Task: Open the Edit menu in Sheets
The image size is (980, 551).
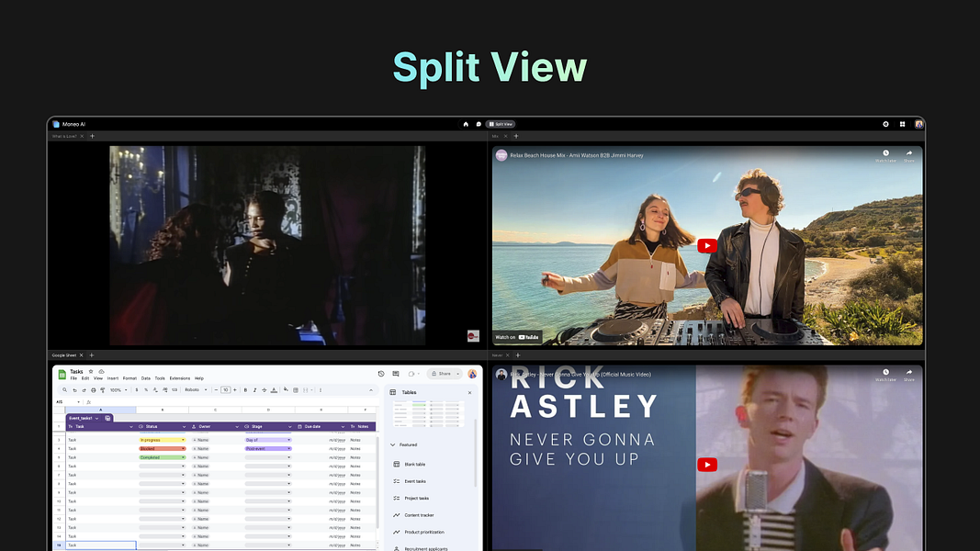Action: point(85,378)
